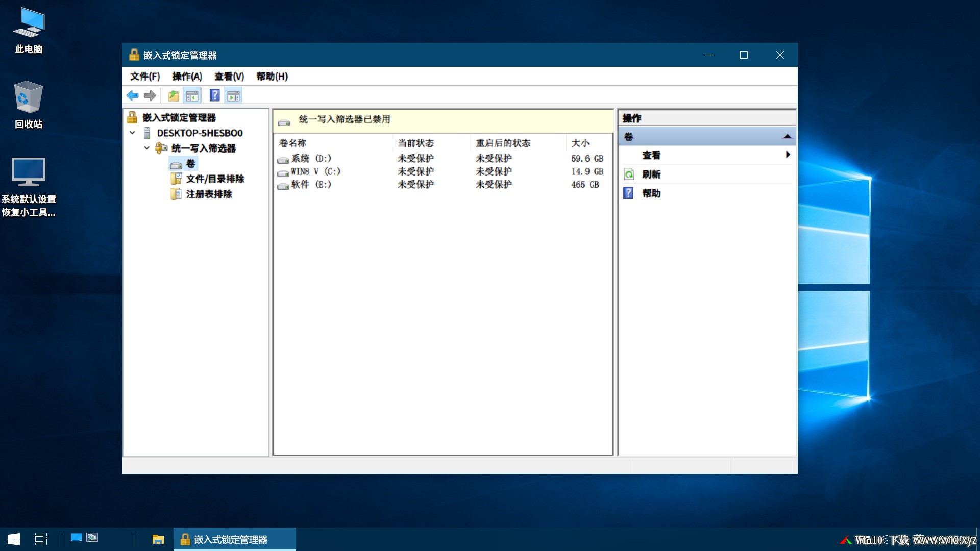Click the Forward arrow toolbar icon
The width and height of the screenshot is (980, 551).
(x=150, y=95)
